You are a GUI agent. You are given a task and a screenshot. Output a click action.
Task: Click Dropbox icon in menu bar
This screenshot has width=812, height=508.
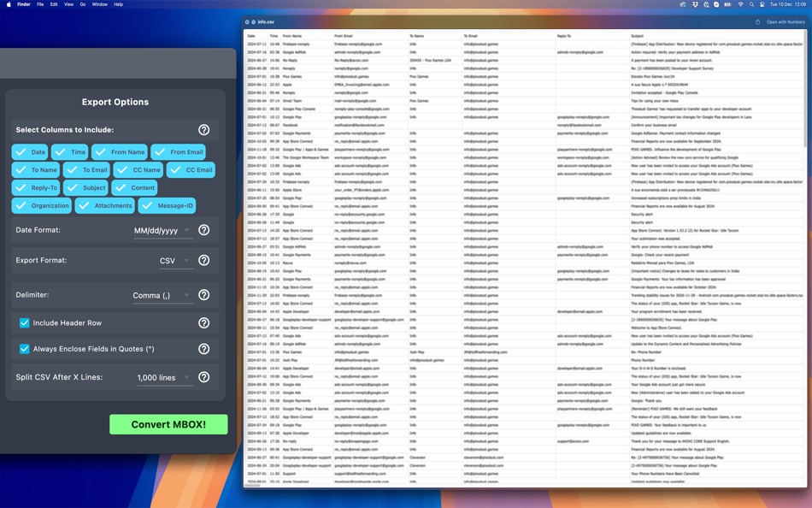[x=695, y=4]
